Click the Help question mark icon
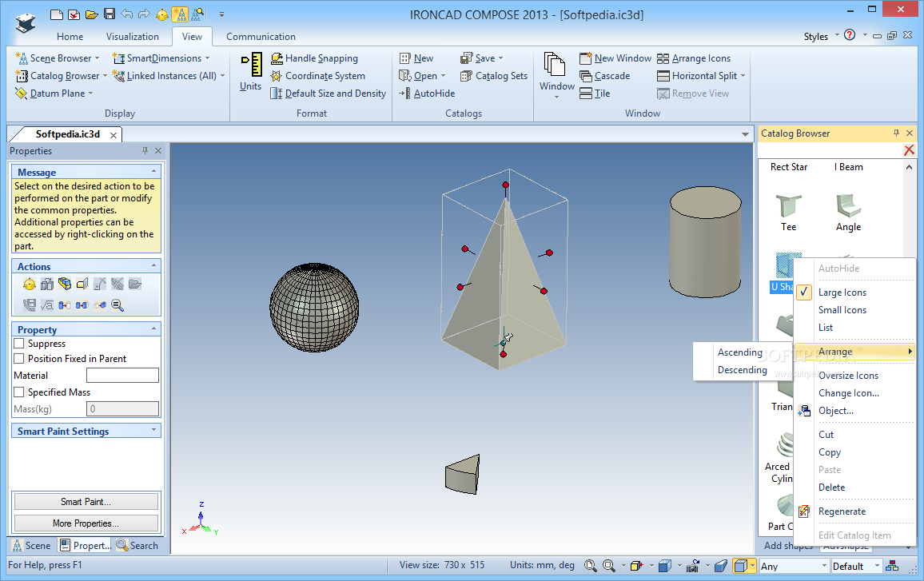This screenshot has height=581, width=924. [849, 35]
